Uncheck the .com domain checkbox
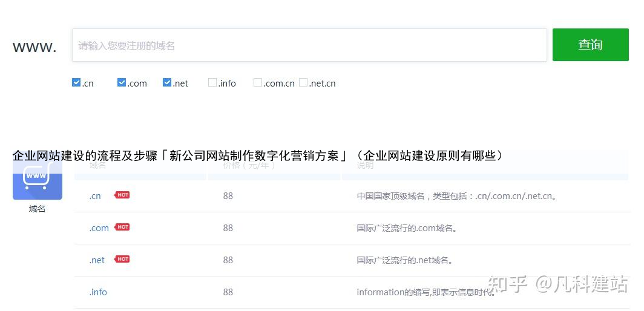The width and height of the screenshot is (644, 311). pyautogui.click(x=122, y=82)
